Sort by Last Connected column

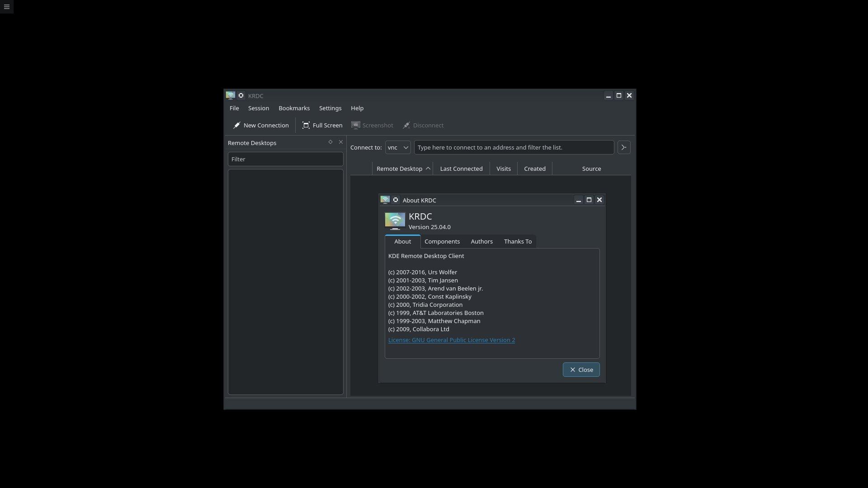[x=461, y=169]
